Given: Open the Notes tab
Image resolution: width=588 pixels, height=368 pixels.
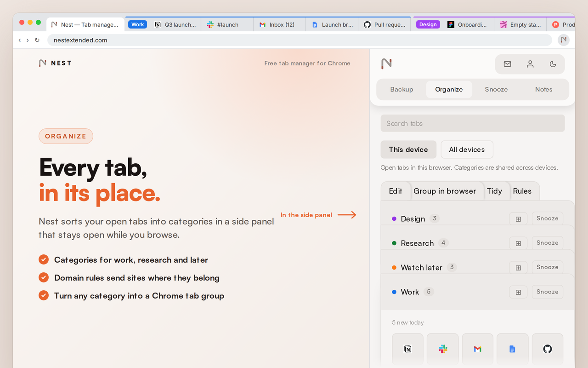Looking at the screenshot, I should 544,89.
